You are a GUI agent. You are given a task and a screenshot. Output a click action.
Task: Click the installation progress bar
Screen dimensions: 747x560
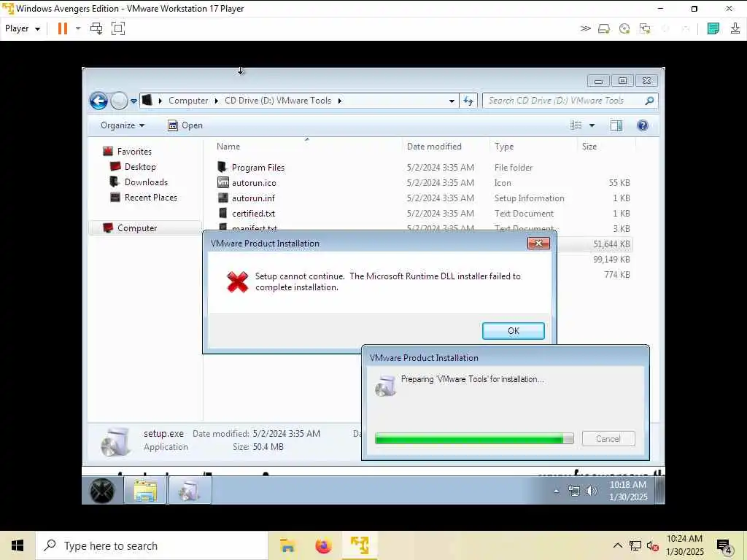click(x=474, y=438)
